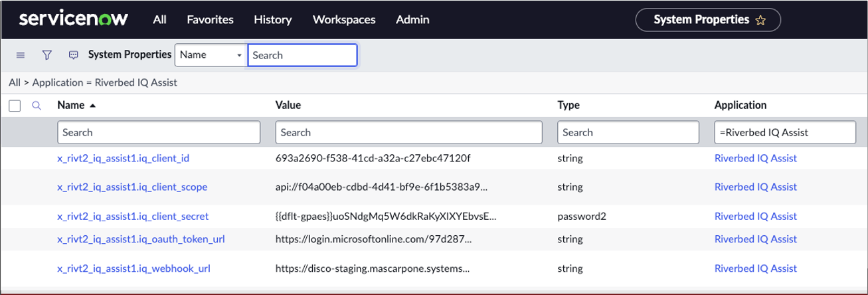This screenshot has width=868, height=295.
Task: Open the History menu
Action: tap(272, 20)
